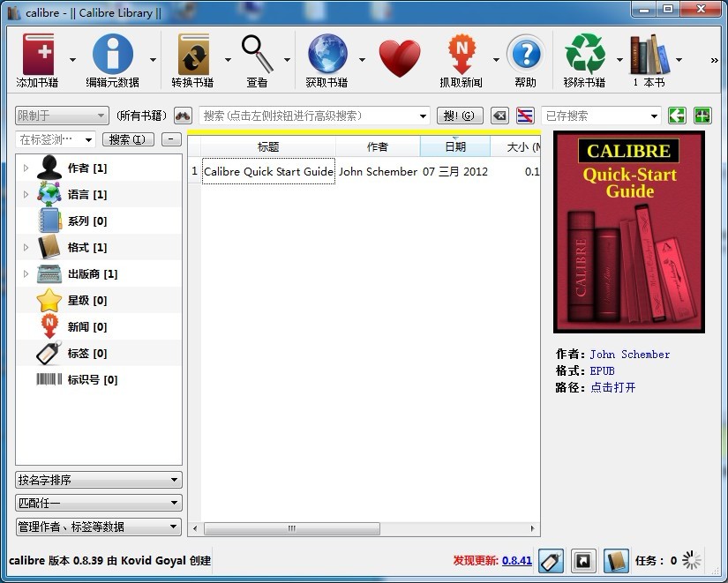The height and width of the screenshot is (583, 728).
Task: Open the 已存搜索 saved searches dropdown
Action: click(x=601, y=116)
